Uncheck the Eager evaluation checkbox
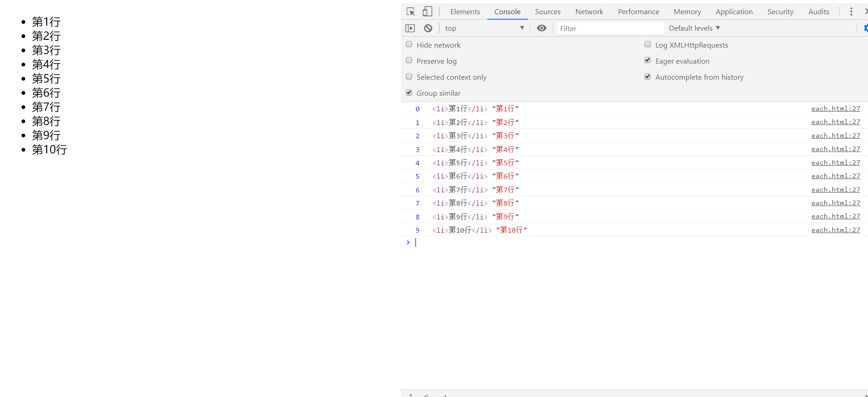The height and width of the screenshot is (397, 868). (x=648, y=60)
